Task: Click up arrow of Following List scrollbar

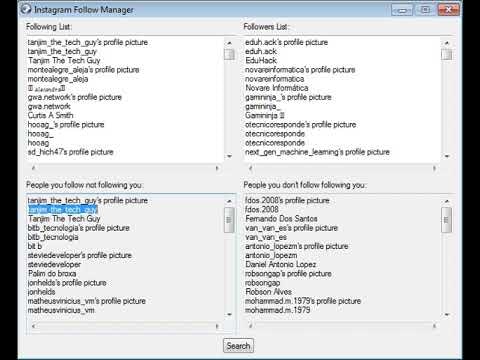Action: coord(229,43)
